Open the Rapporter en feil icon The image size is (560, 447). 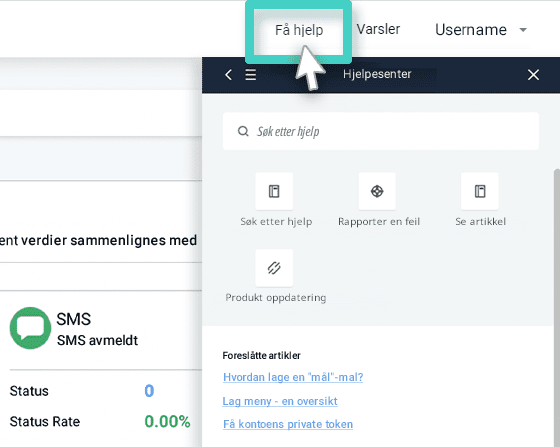377,191
